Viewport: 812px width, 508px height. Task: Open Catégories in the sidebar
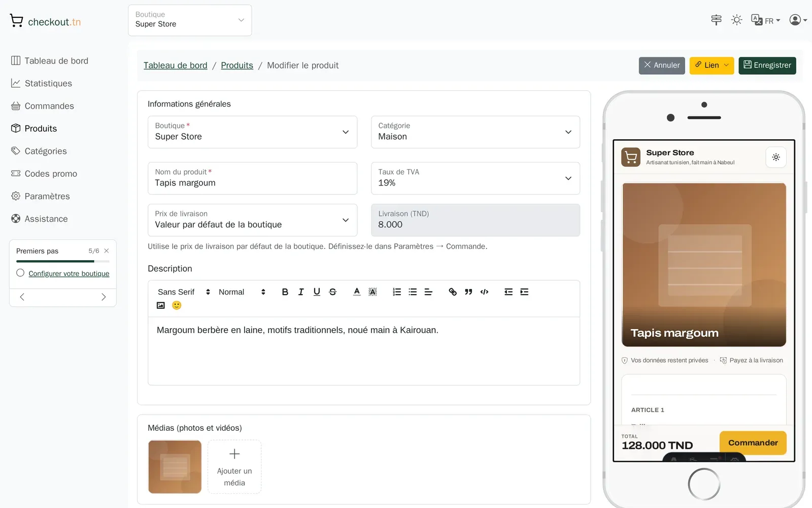[39, 151]
